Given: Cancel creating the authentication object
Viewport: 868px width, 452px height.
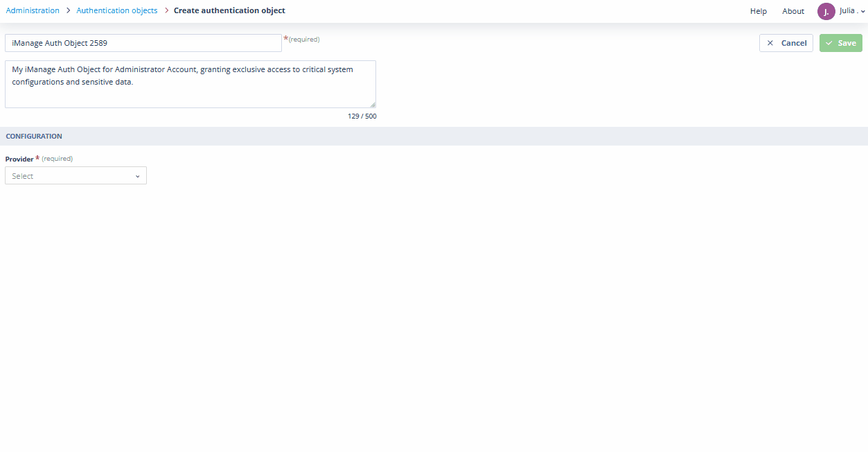Looking at the screenshot, I should tap(786, 43).
